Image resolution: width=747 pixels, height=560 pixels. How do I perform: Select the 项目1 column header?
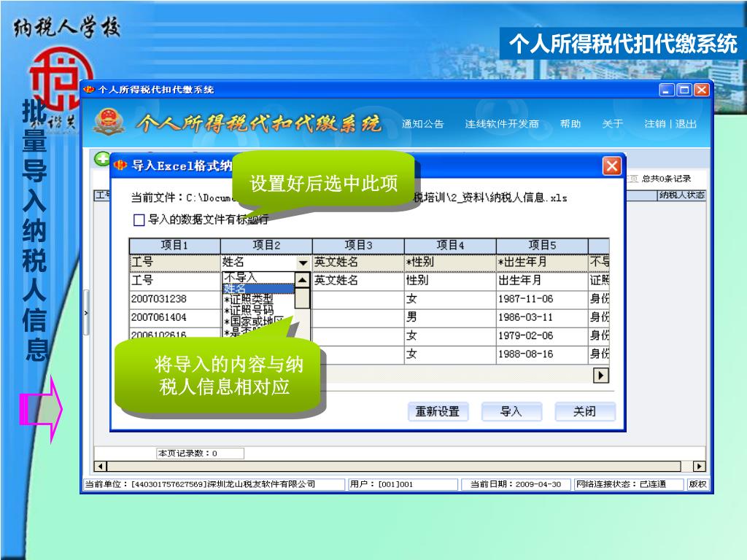pos(174,246)
